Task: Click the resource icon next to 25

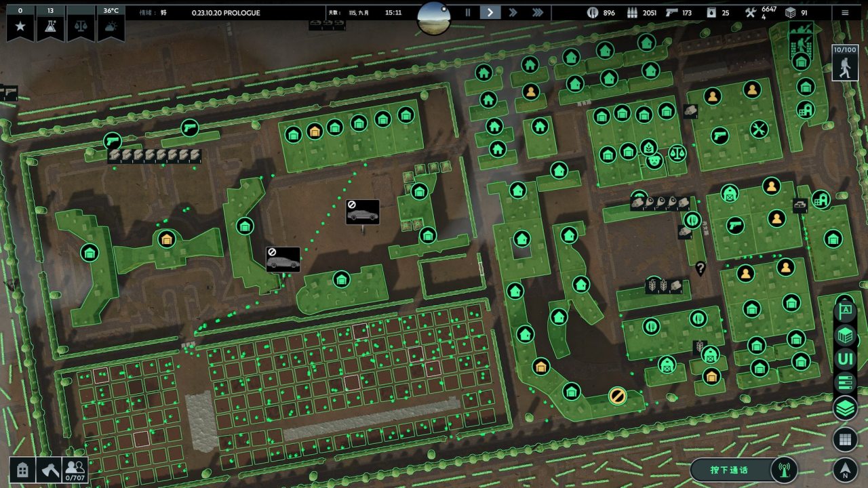Action: click(x=711, y=13)
